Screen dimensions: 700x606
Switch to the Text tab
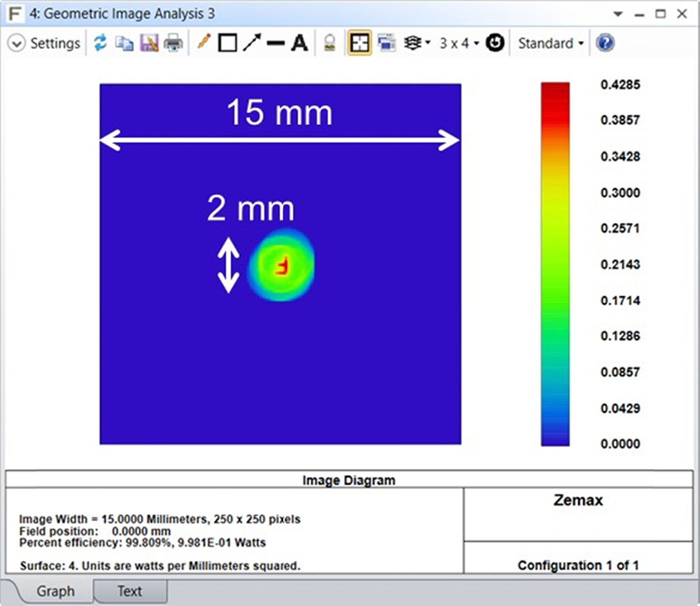point(129,591)
